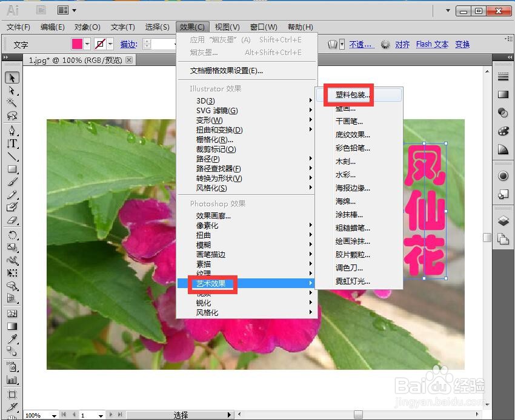Viewport: 515px width, 420px height.
Task: Open stroke color dropdown arrow
Action: click(x=110, y=44)
